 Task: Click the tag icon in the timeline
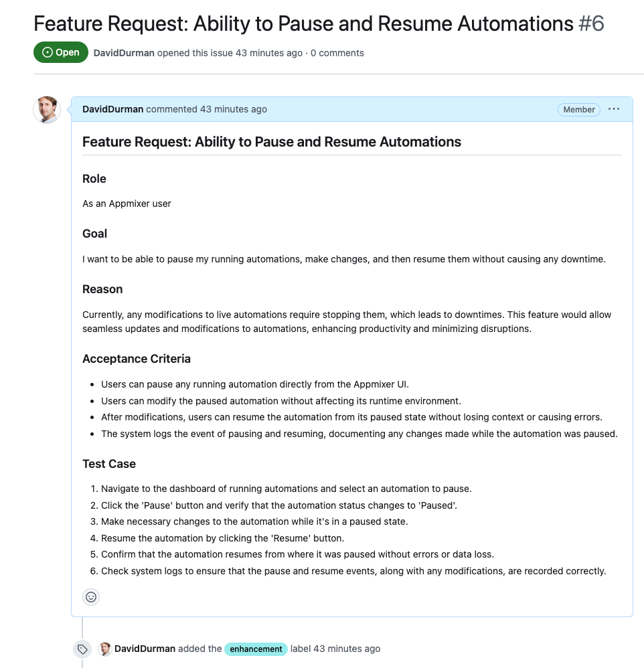click(82, 649)
